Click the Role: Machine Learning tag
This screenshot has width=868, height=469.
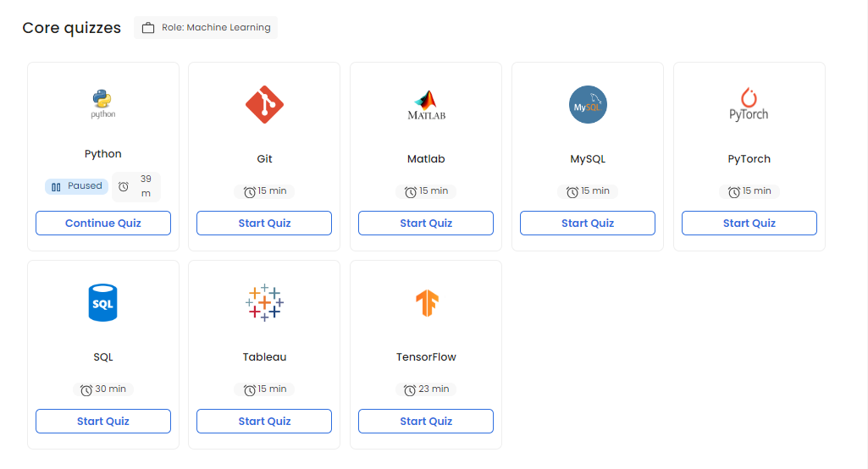pos(206,28)
